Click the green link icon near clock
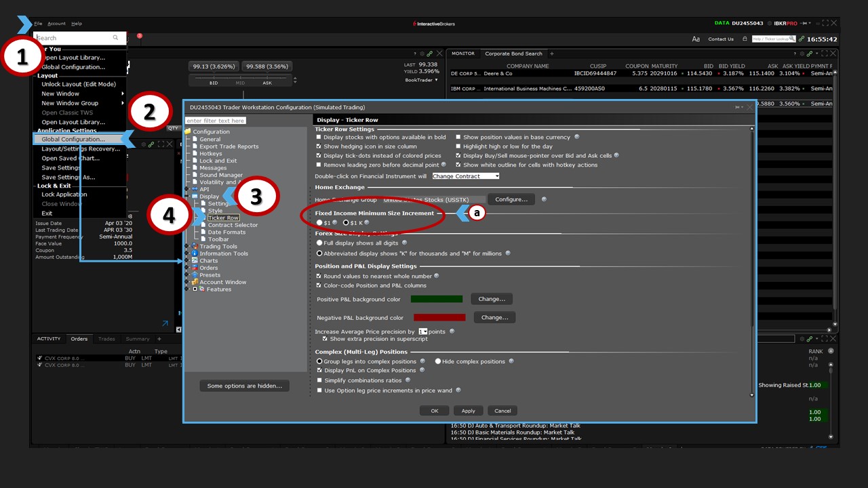868x488 pixels. (802, 39)
